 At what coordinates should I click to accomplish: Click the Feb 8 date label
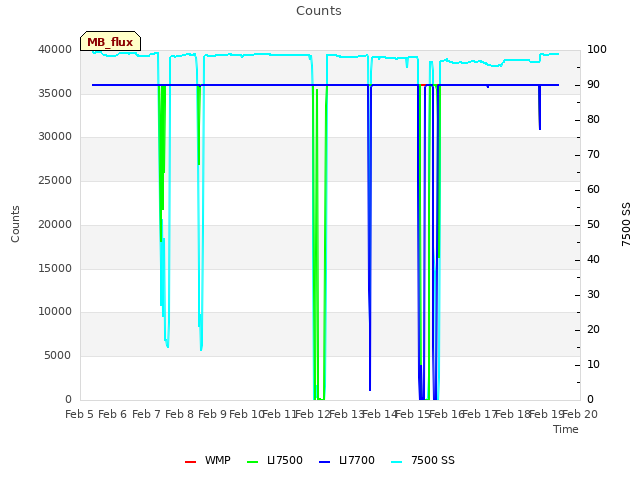[180, 415]
